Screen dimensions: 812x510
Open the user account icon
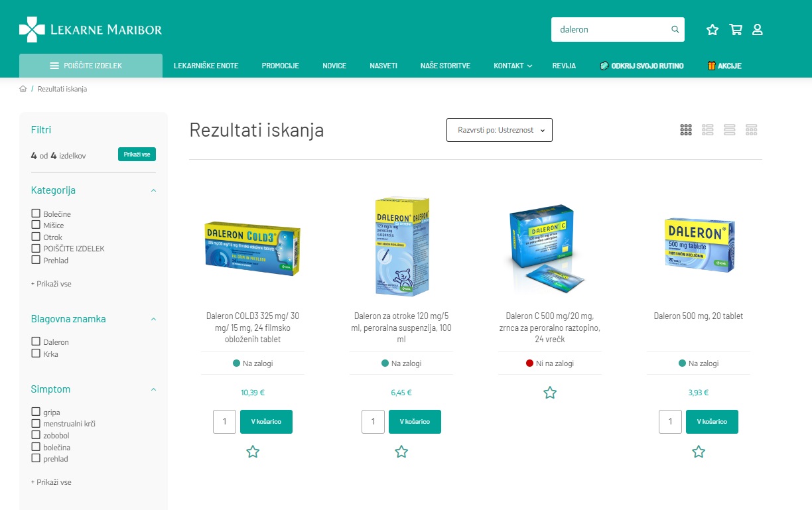tap(758, 30)
